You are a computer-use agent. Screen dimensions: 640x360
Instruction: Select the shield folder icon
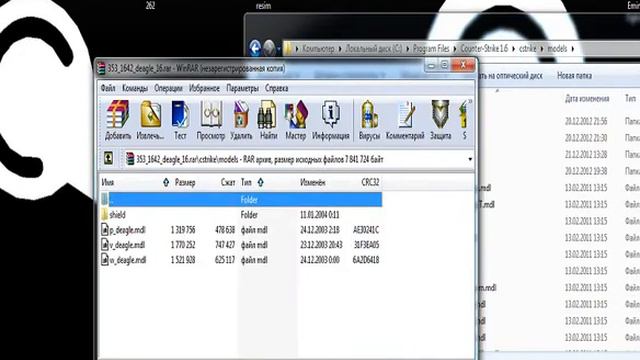[104, 214]
